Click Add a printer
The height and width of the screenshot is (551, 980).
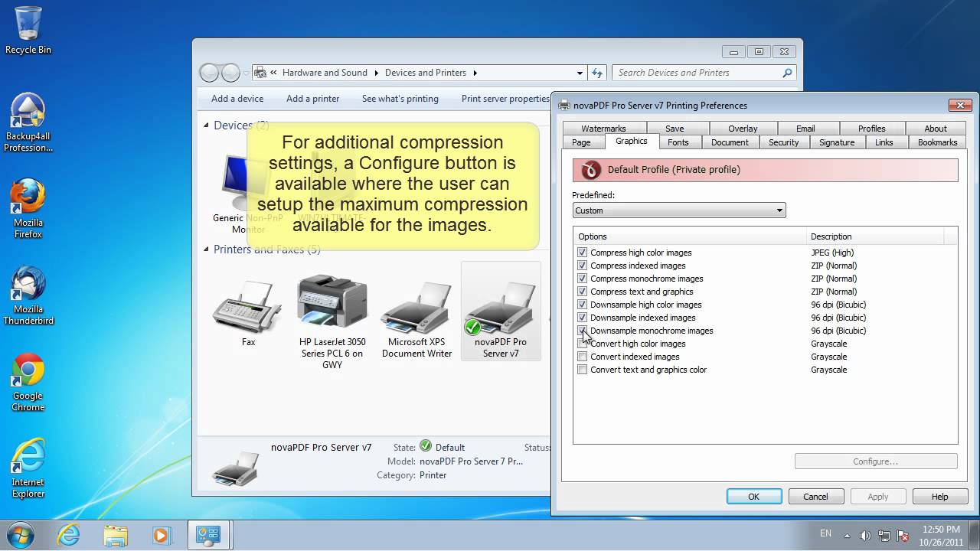pos(312,99)
